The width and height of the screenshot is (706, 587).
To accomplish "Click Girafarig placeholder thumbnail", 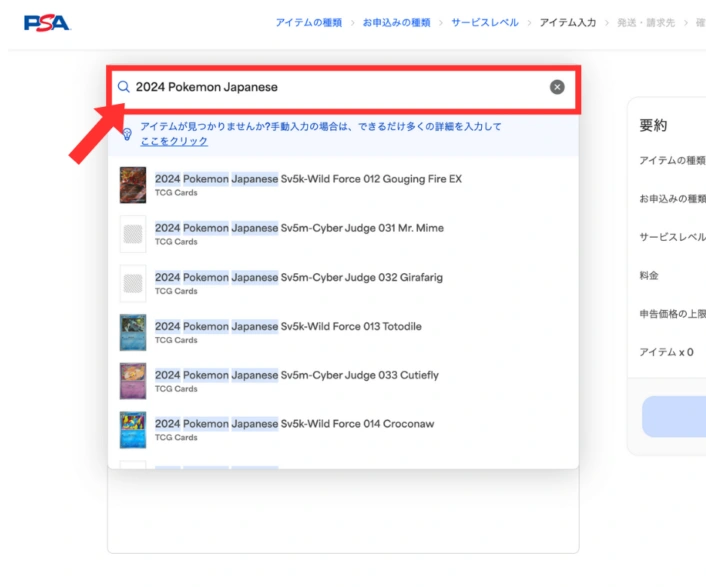I will point(133,283).
